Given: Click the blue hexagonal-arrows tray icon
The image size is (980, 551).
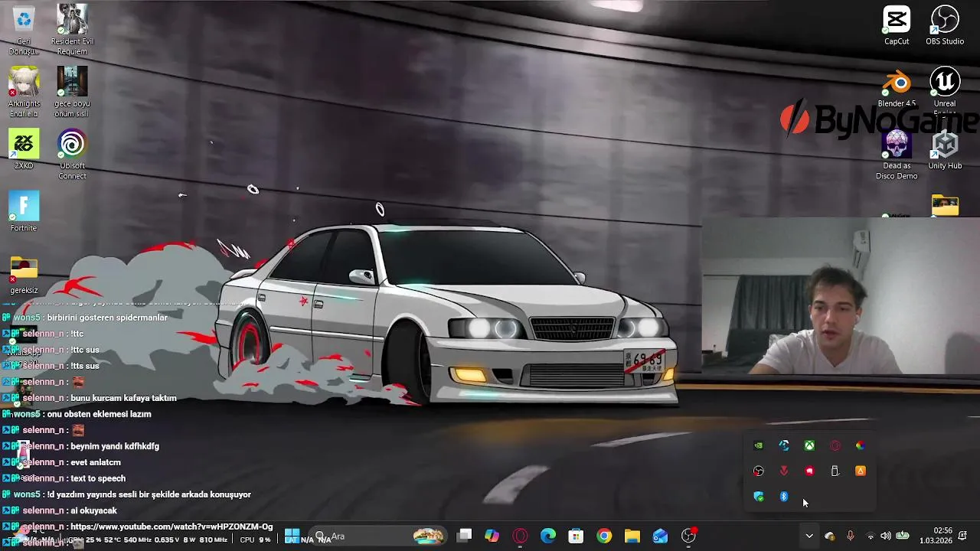Looking at the screenshot, I should (x=784, y=445).
